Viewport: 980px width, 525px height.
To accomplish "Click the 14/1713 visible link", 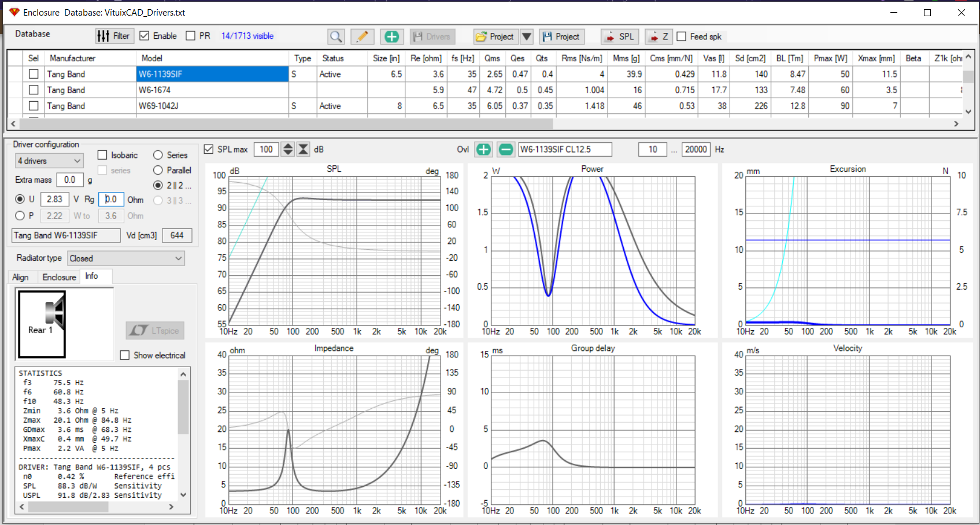I will [247, 36].
